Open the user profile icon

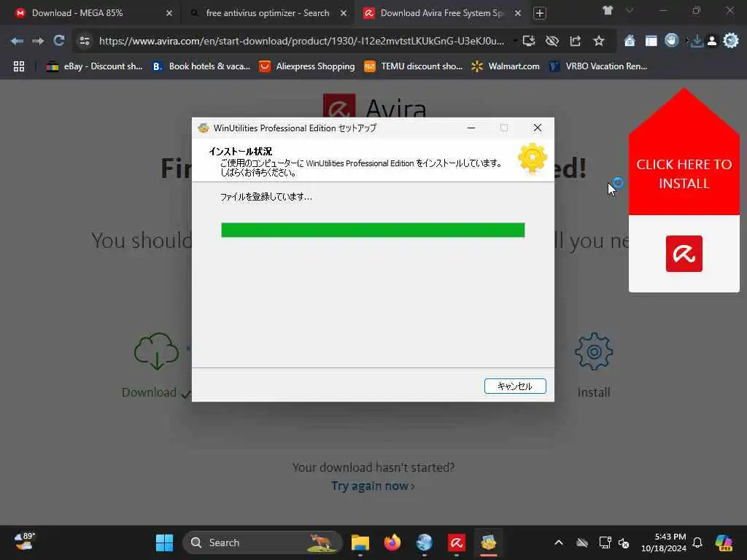[712, 42]
